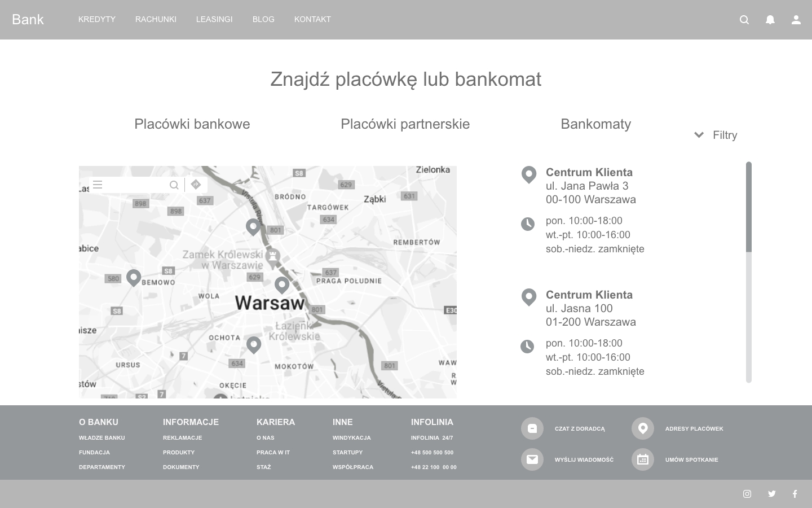Open the Reklamacje footer link

click(182, 437)
